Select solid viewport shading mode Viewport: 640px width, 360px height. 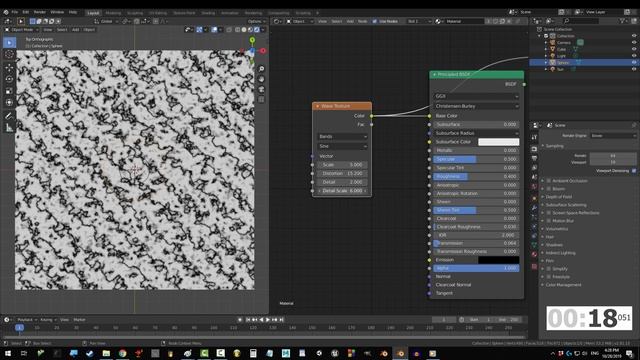tap(244, 30)
